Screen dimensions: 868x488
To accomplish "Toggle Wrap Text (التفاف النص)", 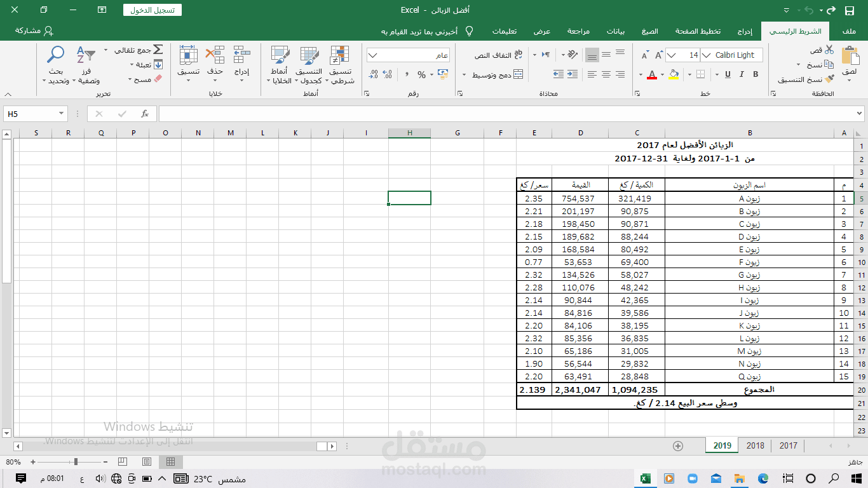I will tap(498, 55).
